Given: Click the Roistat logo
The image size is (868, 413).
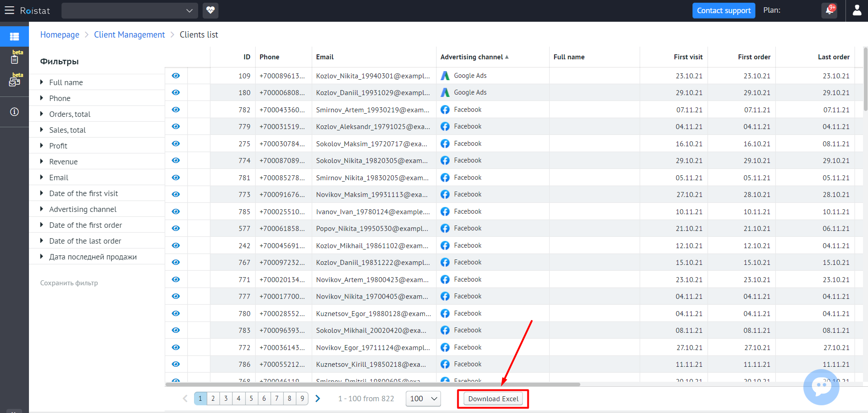Looking at the screenshot, I should tap(35, 10).
